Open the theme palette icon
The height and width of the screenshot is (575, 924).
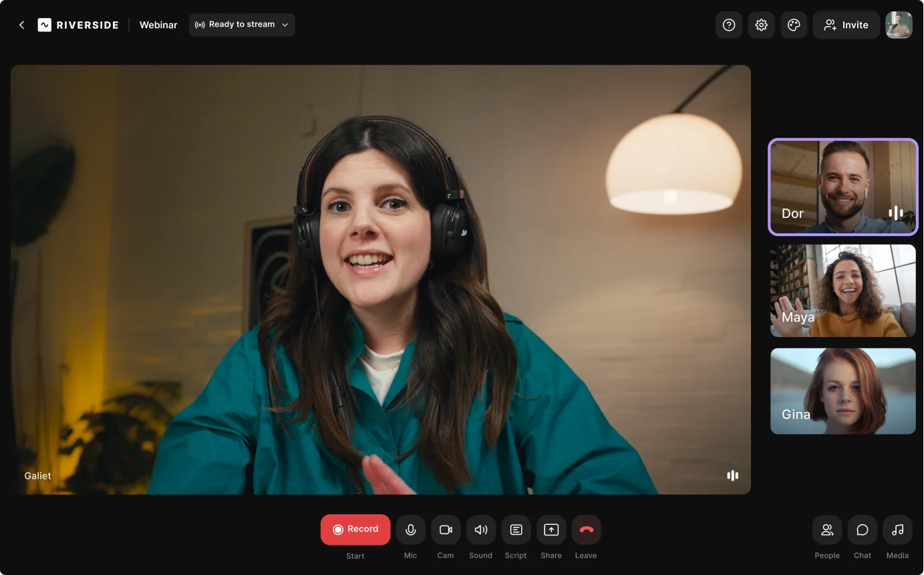794,25
